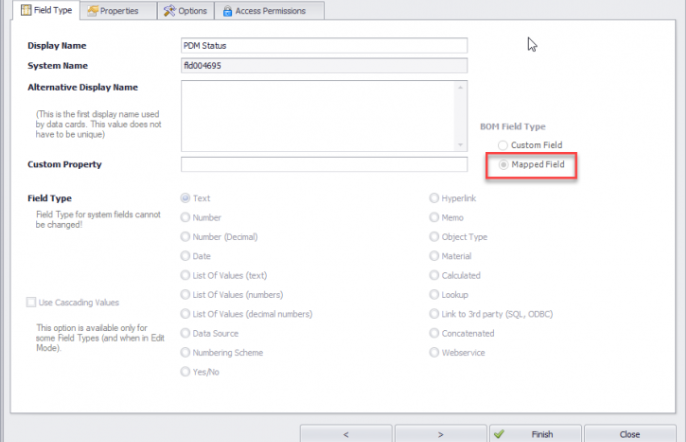The height and width of the screenshot is (442, 686).
Task: Select the Webservice field type
Action: [434, 352]
